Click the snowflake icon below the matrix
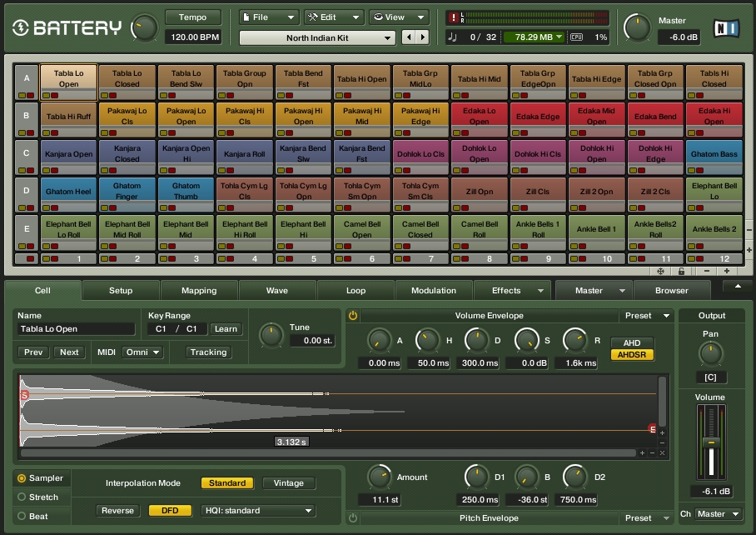The image size is (756, 535). 660,271
